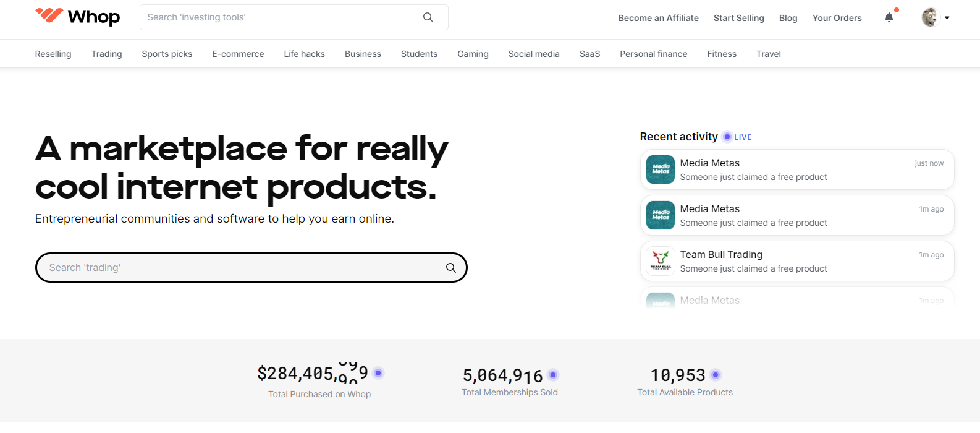Open the profile avatar menu

point(930,17)
